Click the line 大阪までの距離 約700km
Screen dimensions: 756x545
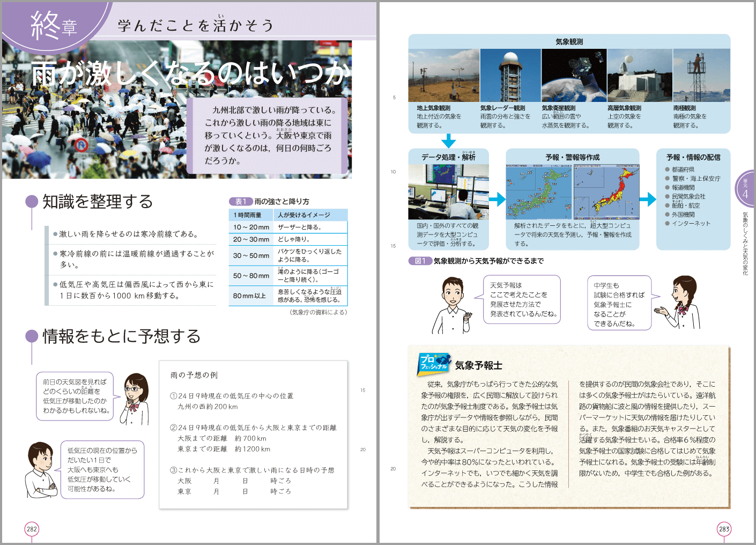pos(222,438)
